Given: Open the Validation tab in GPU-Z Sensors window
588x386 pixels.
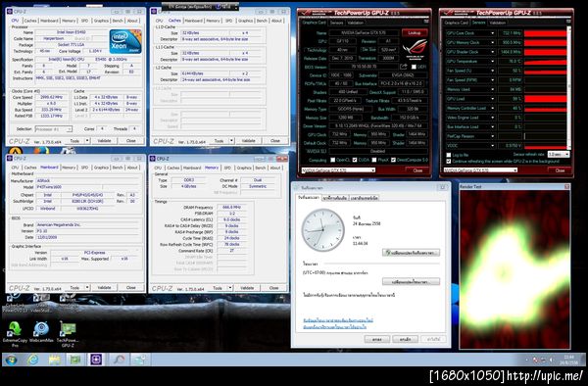Looking at the screenshot, I should click(x=498, y=23).
